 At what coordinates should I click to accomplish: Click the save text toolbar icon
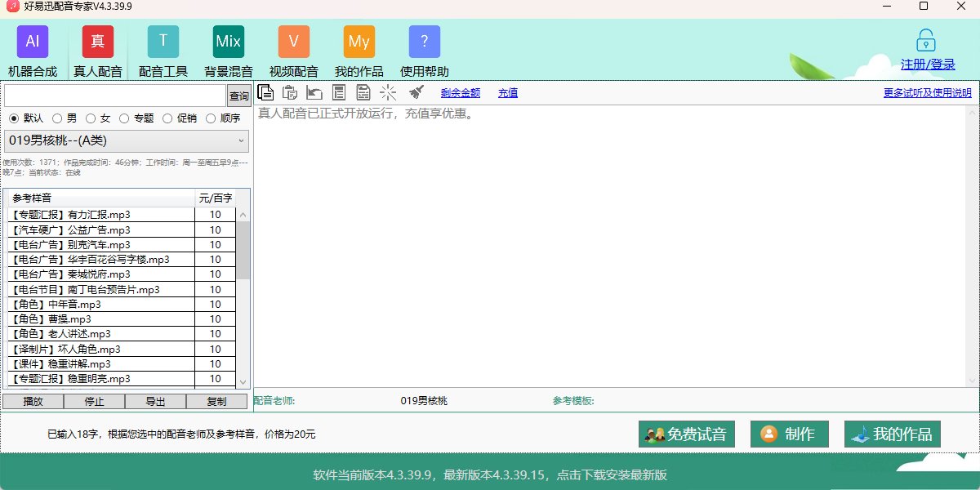pos(363,92)
